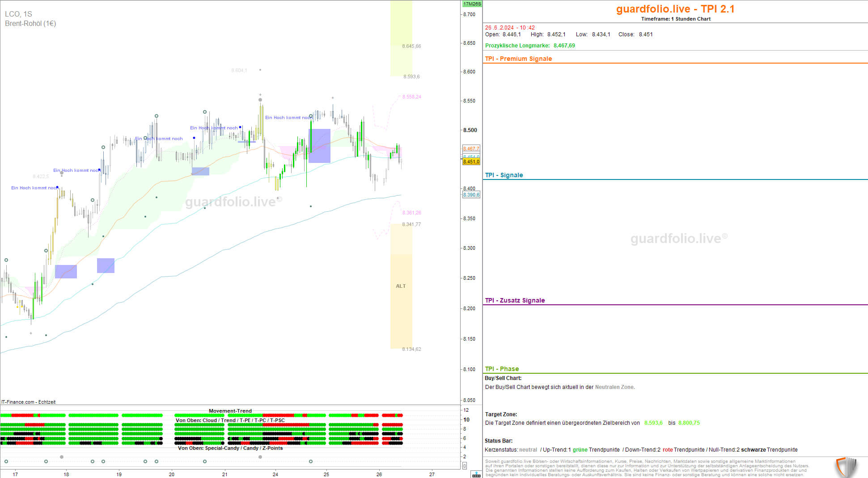Click the Low value 8.434,1
This screenshot has height=478, width=868.
(x=601, y=34)
